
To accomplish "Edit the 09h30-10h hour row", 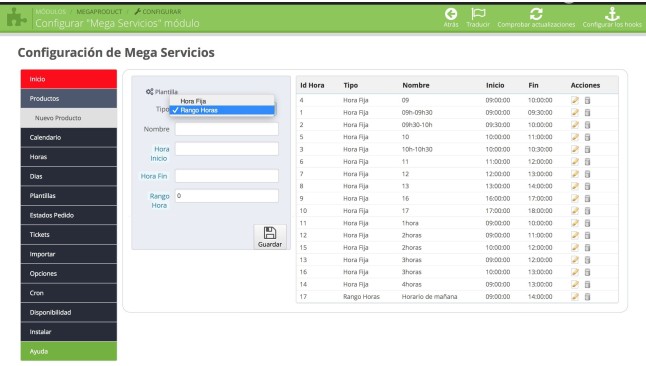I will (575, 124).
